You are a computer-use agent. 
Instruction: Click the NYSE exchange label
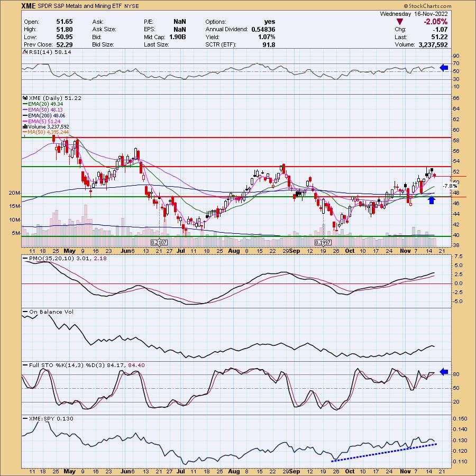[x=132, y=6]
